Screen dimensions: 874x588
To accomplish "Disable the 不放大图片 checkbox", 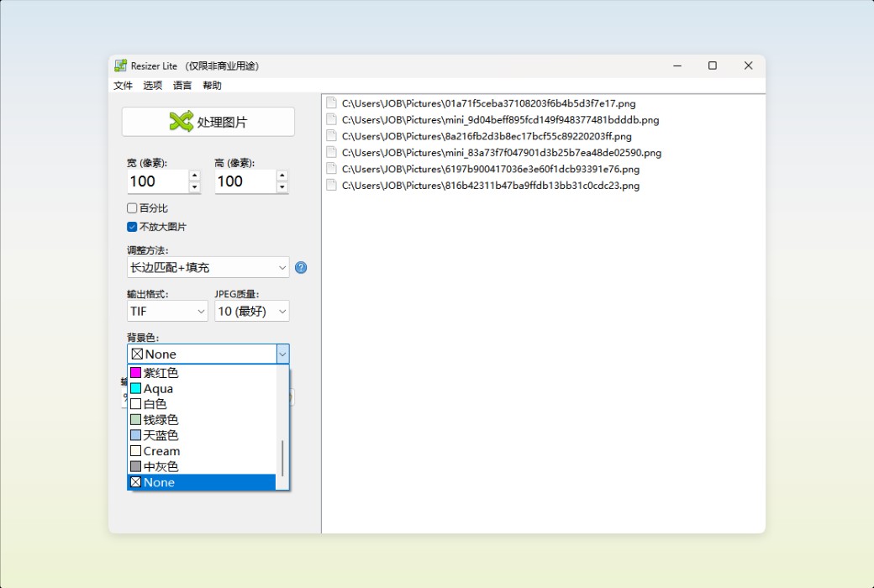I will click(131, 226).
